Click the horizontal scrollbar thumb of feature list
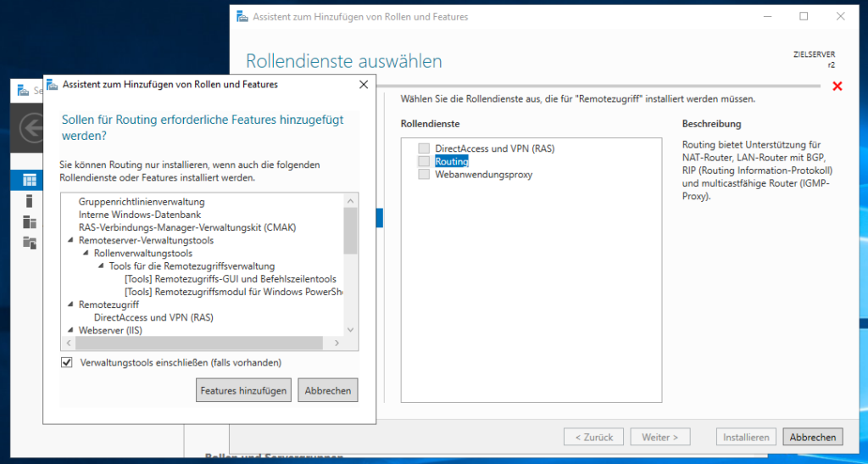Screen dimensions: 868x464 point(199,344)
